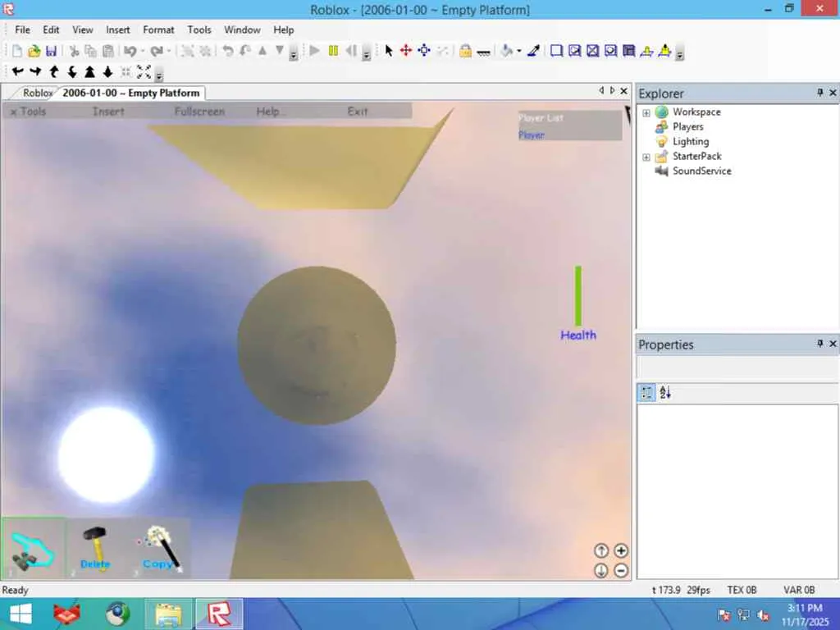Open Windows Start button on taskbar
Image resolution: width=840 pixels, height=630 pixels.
(21, 614)
